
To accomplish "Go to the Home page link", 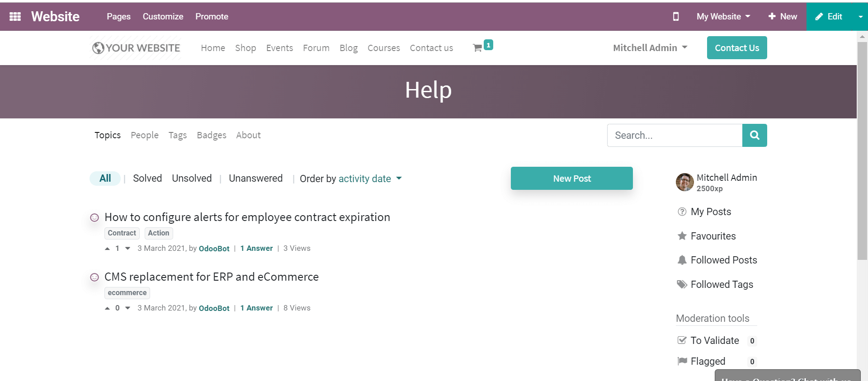I will pos(213,48).
